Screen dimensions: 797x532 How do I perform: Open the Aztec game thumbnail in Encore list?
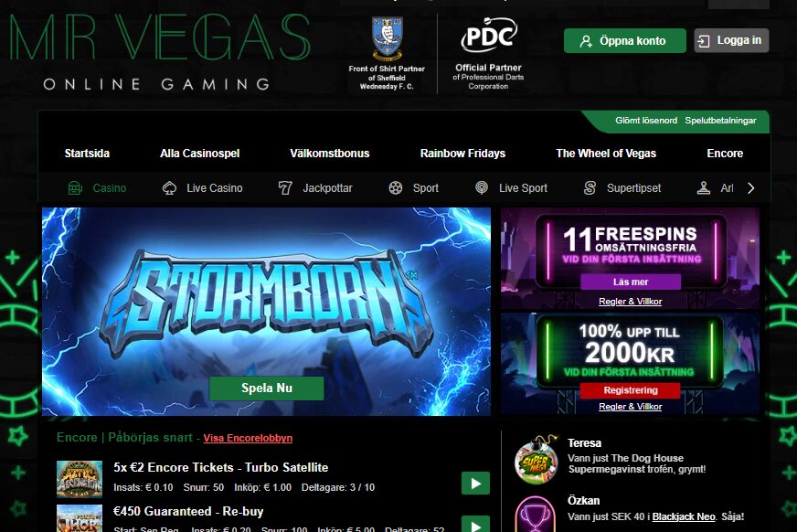click(x=80, y=479)
